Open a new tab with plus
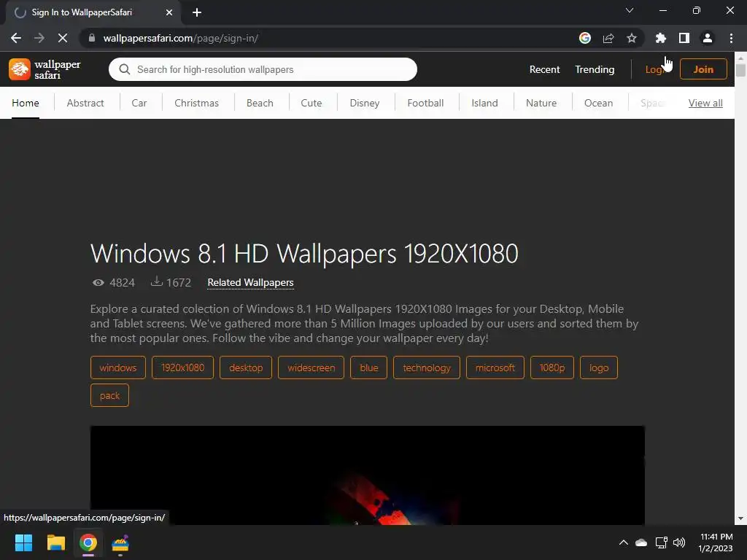 [197, 12]
